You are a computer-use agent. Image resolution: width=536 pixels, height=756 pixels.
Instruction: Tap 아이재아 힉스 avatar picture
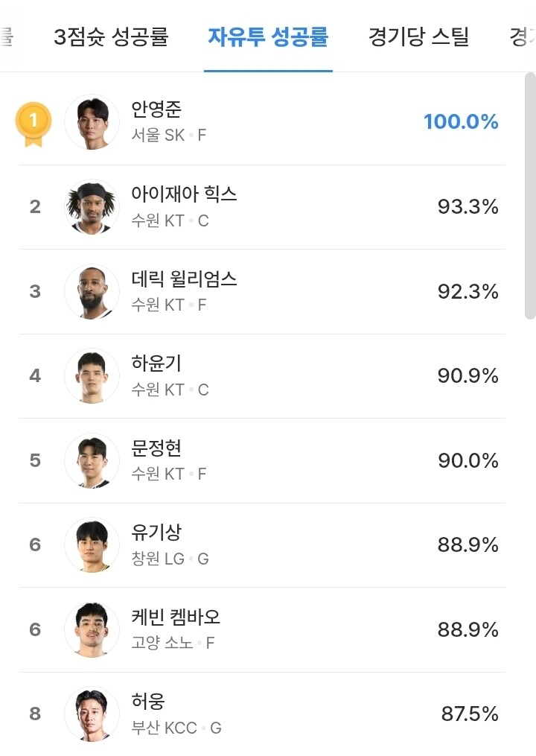click(92, 207)
